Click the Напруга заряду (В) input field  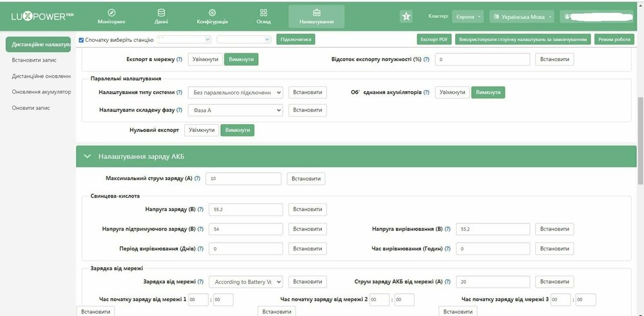coord(246,209)
